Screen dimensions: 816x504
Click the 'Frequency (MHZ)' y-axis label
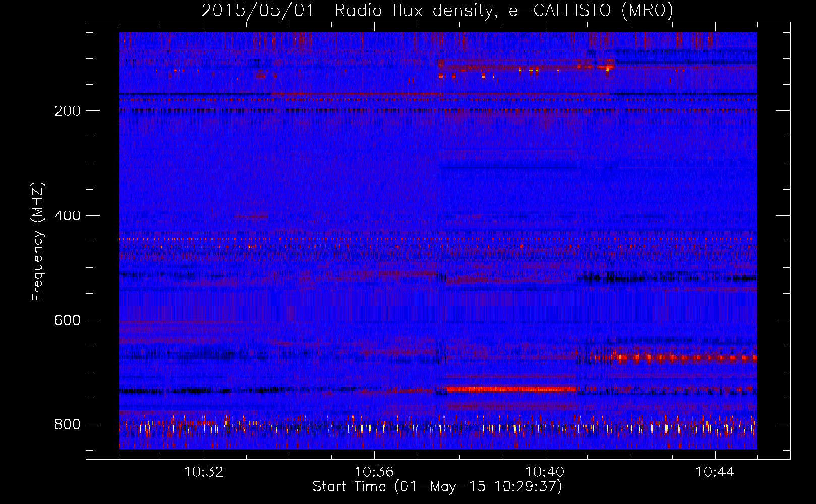click(37, 242)
